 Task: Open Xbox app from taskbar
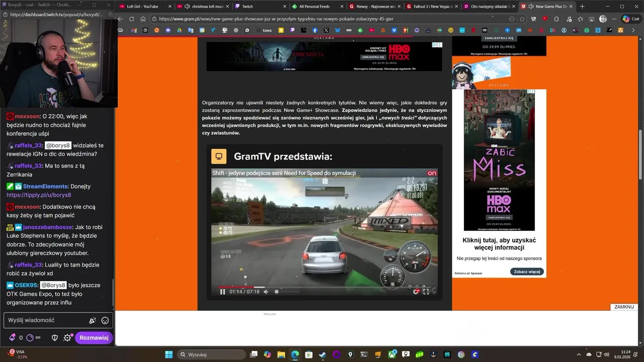click(x=392, y=354)
